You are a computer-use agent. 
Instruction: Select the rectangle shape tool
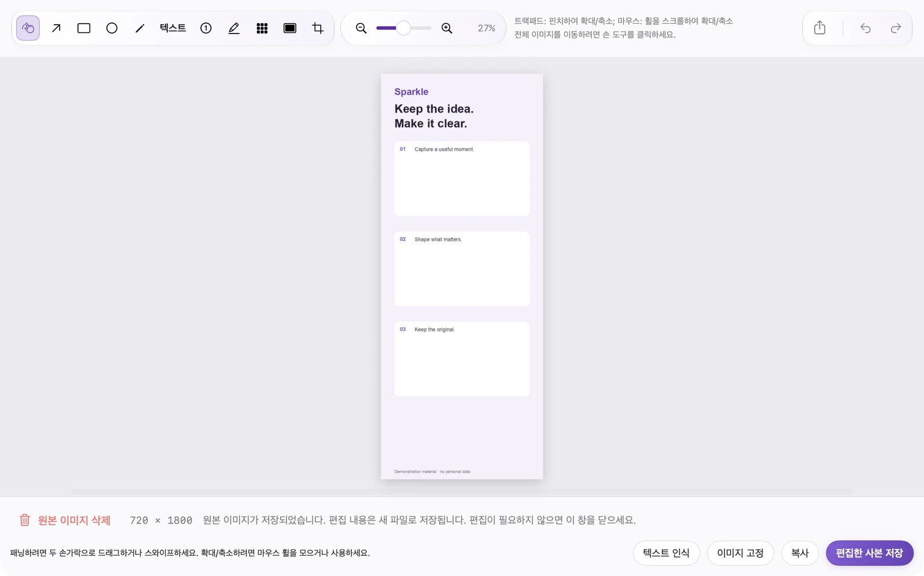pyautogui.click(x=84, y=28)
